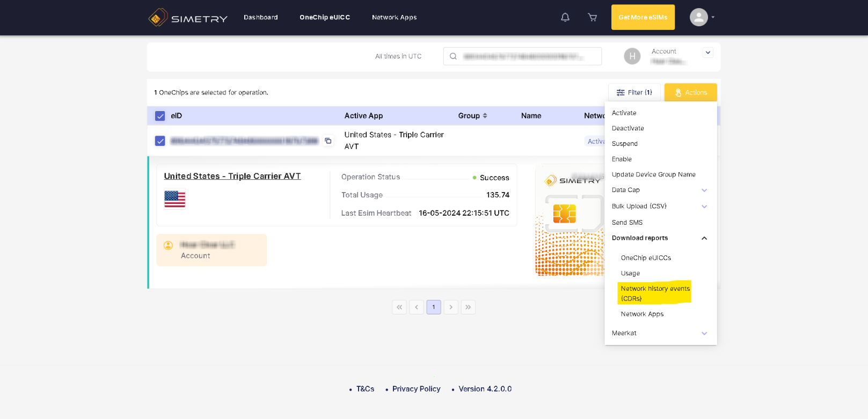
Task: Click the Name column header
Action: 531,116
